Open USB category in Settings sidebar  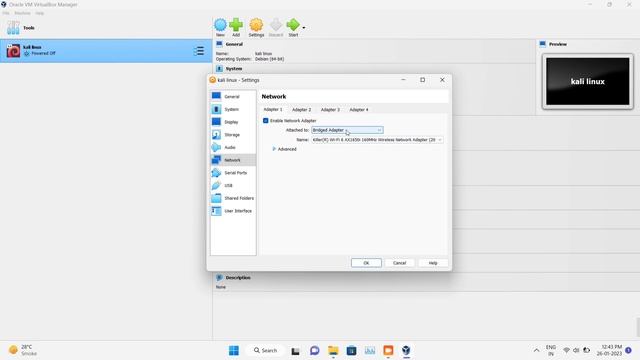(233, 185)
